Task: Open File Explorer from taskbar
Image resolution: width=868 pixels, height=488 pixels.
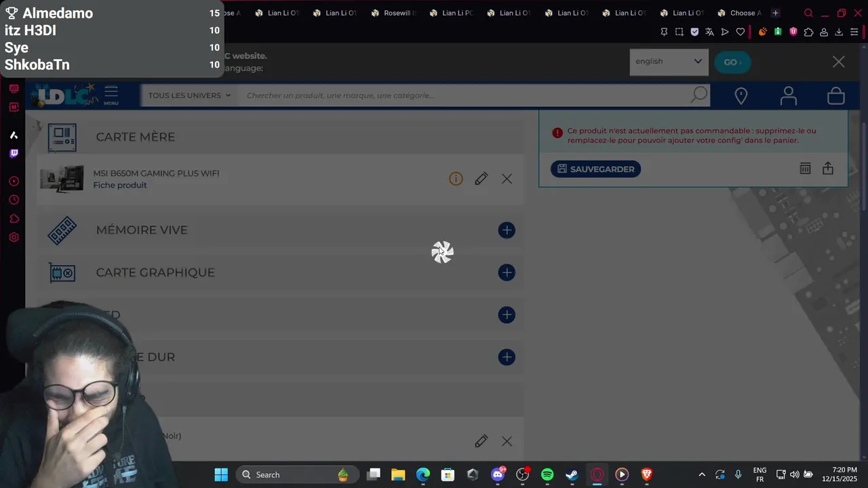Action: click(398, 474)
